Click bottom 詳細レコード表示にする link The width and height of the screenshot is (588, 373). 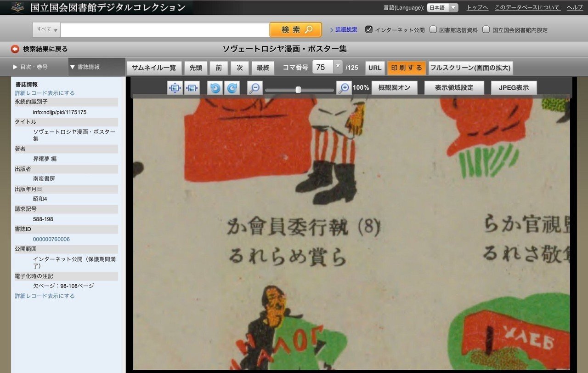tap(45, 296)
